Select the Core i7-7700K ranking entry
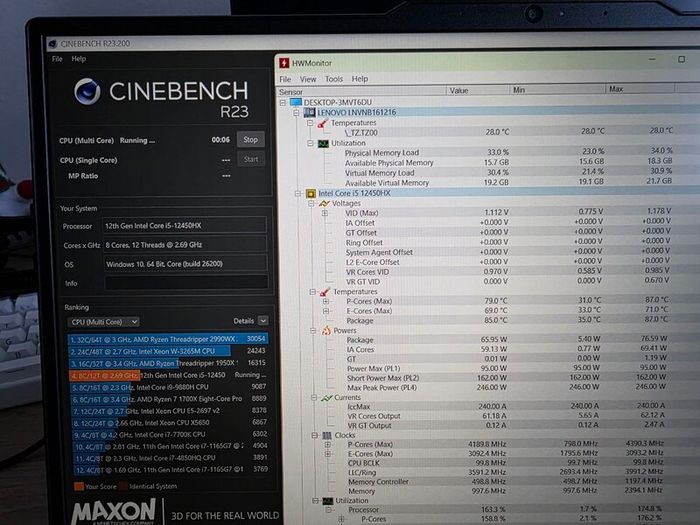Viewport: 700px width, 525px height. pos(171,434)
